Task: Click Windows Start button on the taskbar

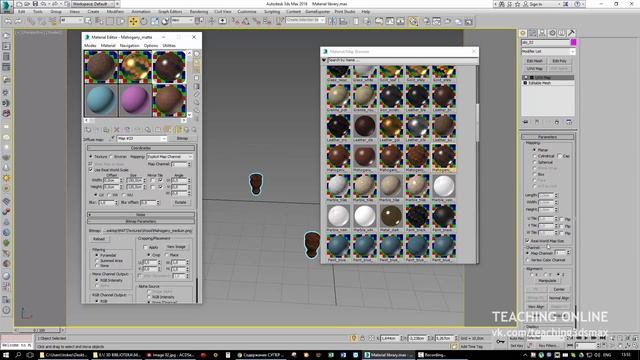Action: (x=7, y=355)
